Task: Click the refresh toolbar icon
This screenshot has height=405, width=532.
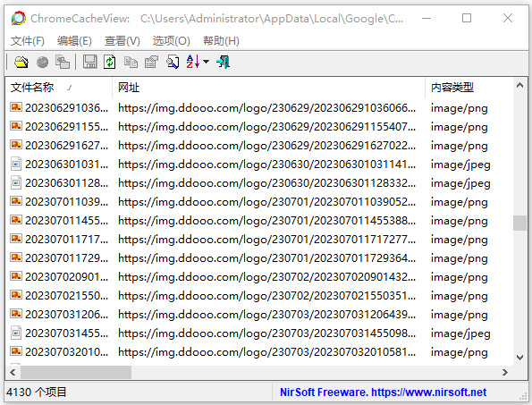Action: (x=110, y=62)
